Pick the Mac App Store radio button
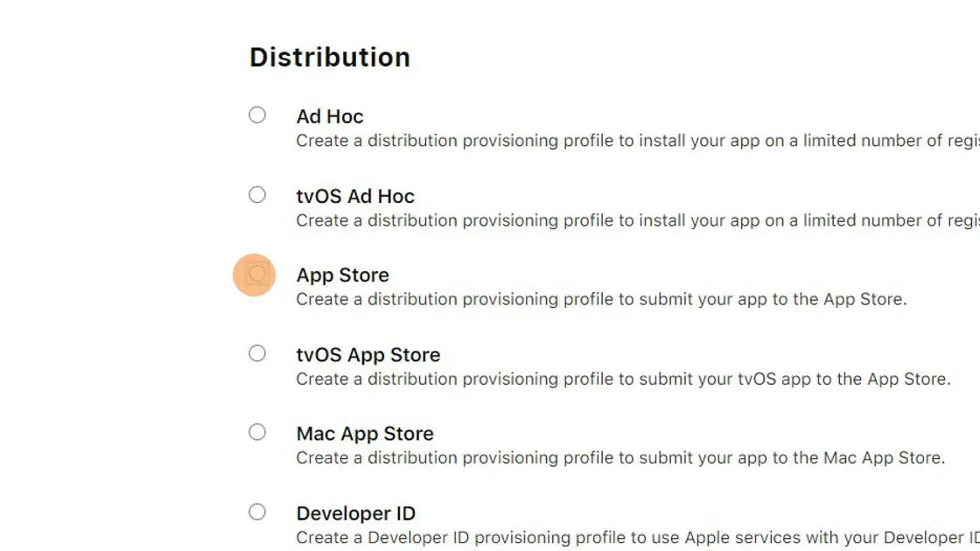This screenshot has height=551, width=980. click(256, 431)
